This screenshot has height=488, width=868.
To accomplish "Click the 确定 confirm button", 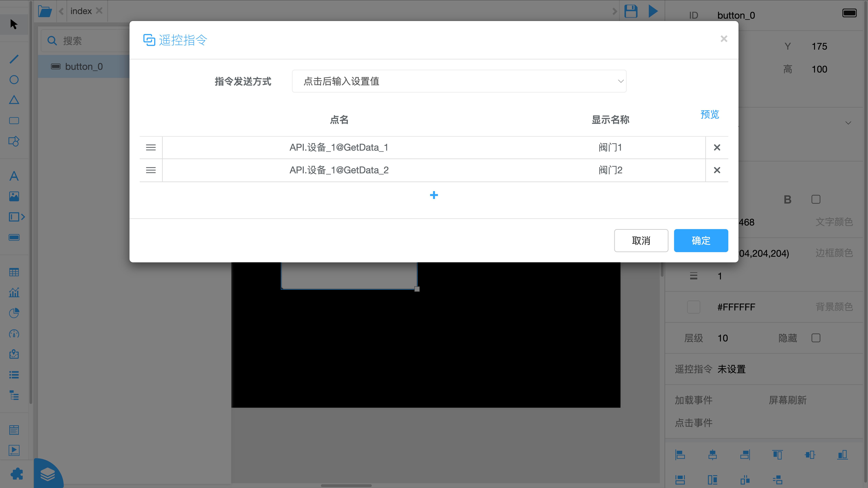I will (701, 240).
